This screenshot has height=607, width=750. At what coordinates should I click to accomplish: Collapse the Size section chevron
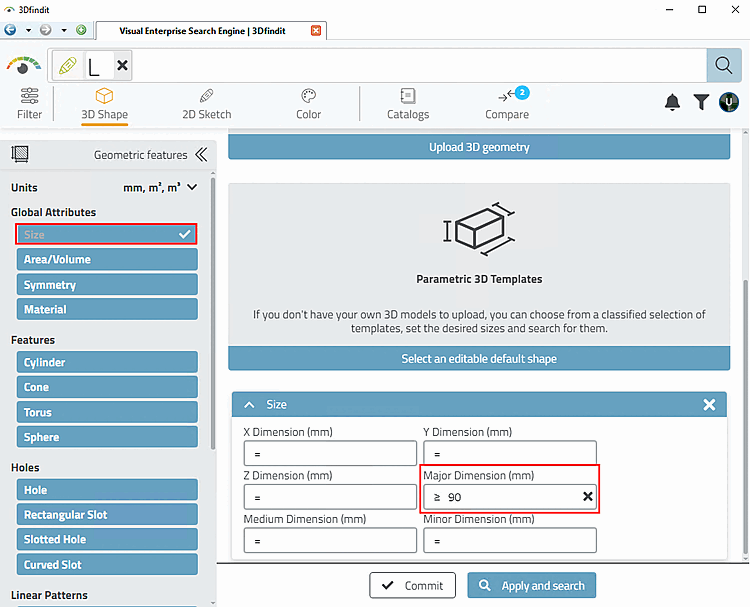tap(249, 405)
